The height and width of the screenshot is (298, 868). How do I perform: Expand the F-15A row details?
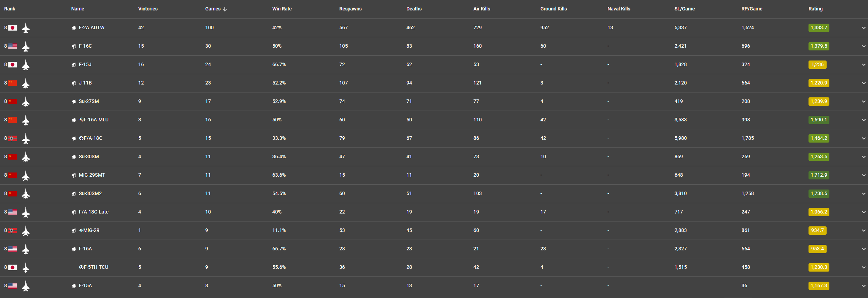coord(863,286)
